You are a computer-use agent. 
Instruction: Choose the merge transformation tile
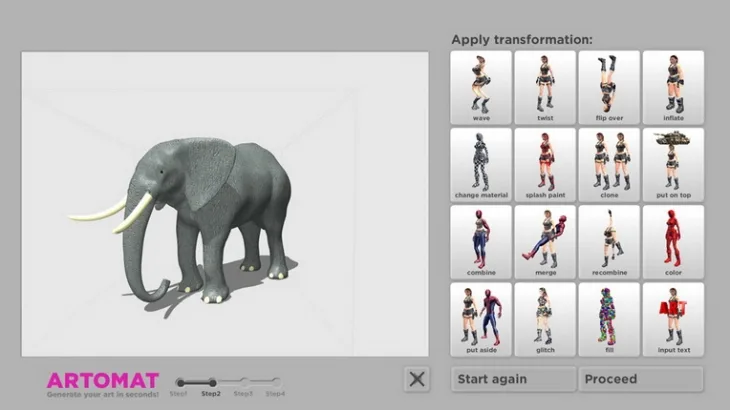[x=545, y=242]
